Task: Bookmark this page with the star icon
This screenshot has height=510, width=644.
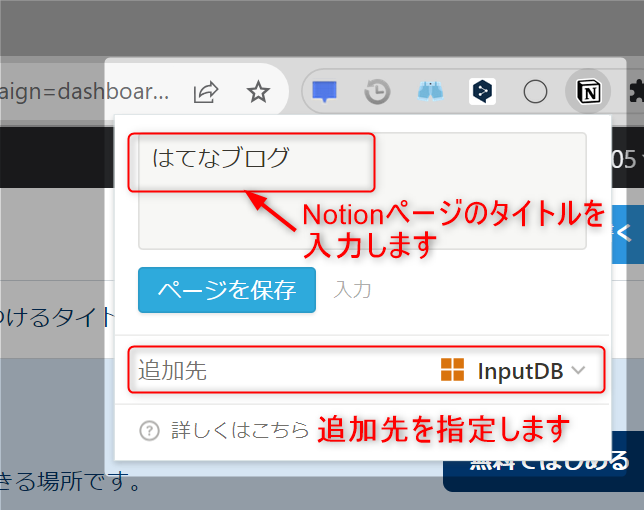Action: [x=258, y=92]
